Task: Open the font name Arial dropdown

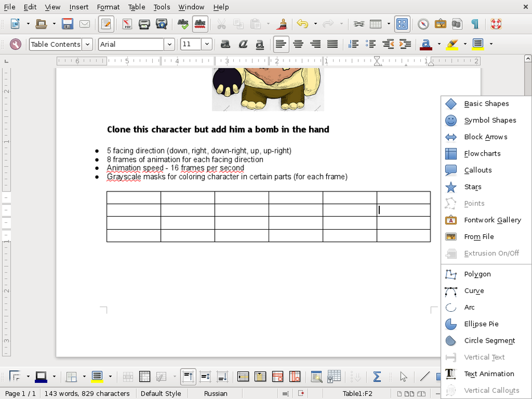Action: (169, 44)
